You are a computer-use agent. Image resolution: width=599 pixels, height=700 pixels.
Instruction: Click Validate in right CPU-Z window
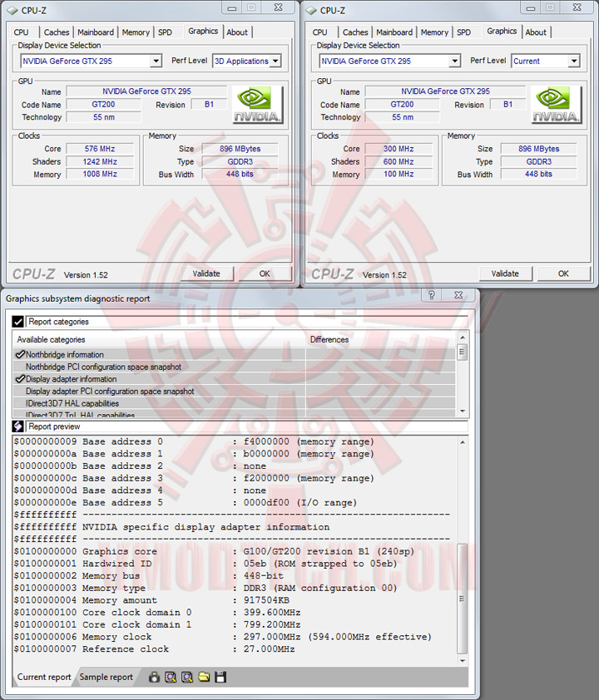505,274
